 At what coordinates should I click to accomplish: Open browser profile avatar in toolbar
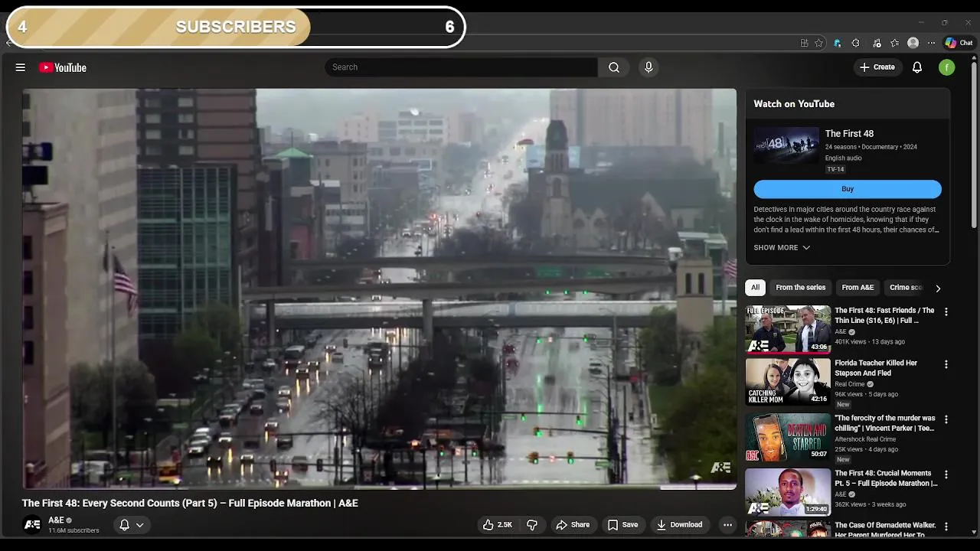tap(913, 43)
